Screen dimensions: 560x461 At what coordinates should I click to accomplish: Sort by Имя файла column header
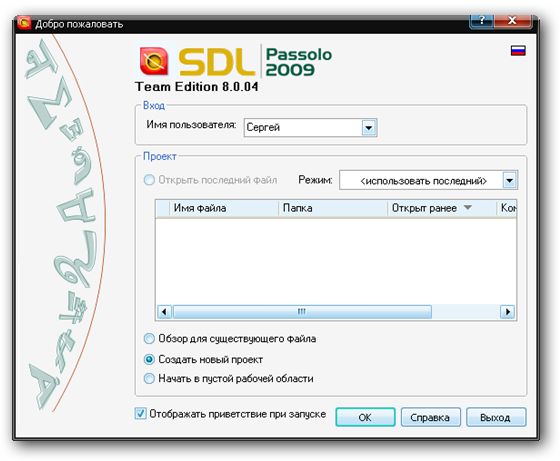click(224, 208)
